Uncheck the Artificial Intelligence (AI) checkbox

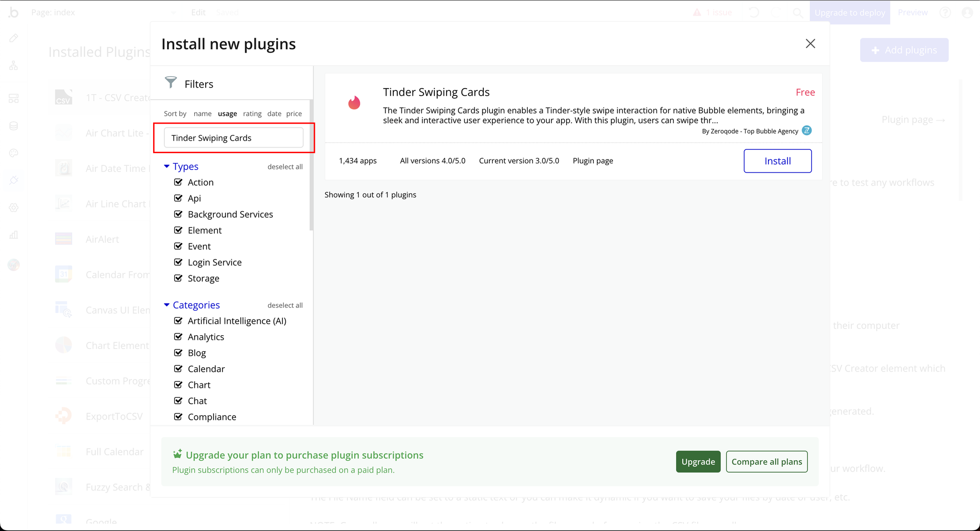tap(178, 321)
